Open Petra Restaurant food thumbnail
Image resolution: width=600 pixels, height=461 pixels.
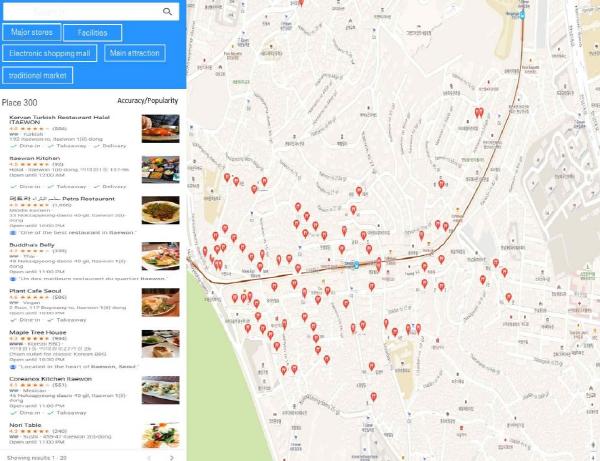point(160,210)
